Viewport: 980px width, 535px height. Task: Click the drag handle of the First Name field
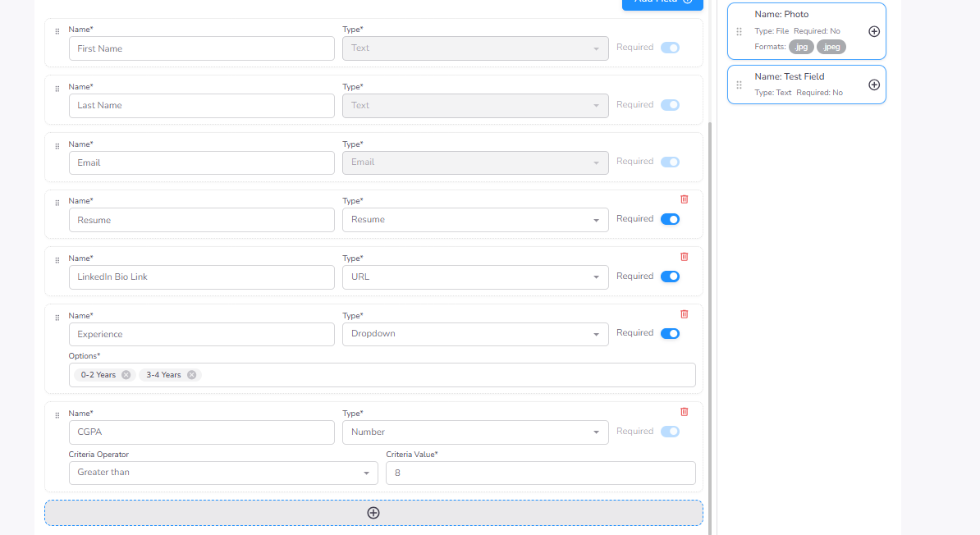click(56, 31)
